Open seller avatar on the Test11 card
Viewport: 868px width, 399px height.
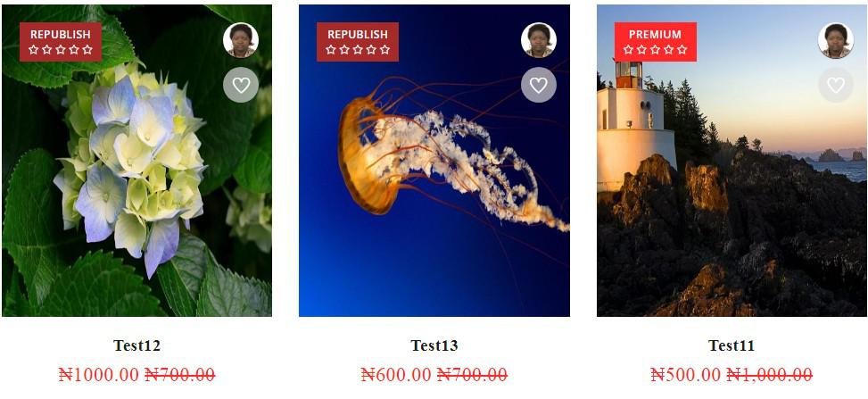pos(836,40)
